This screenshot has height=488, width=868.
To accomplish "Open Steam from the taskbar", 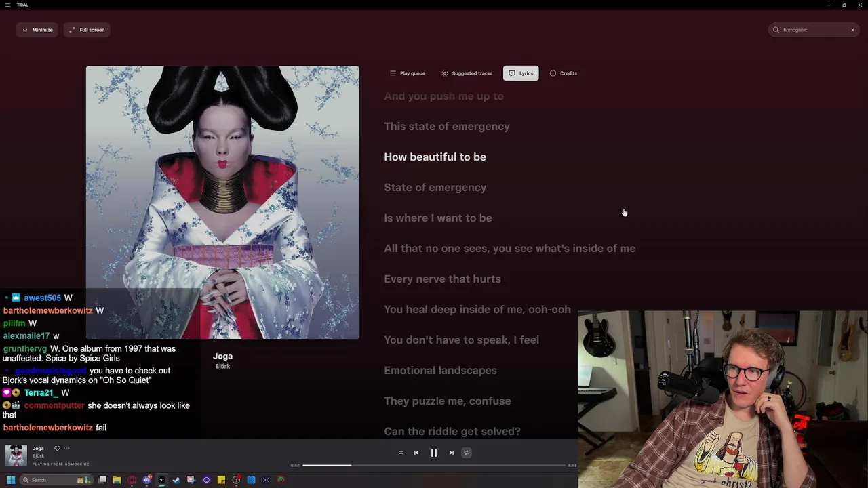I will [176, 480].
